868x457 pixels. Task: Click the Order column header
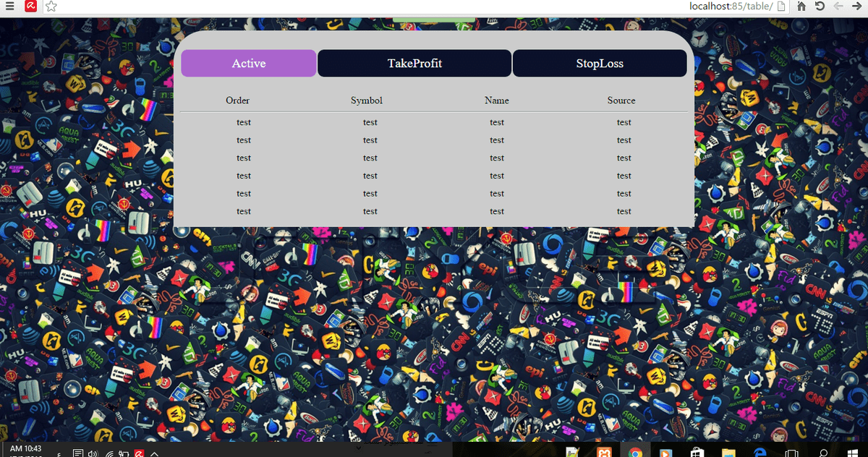[x=237, y=101]
